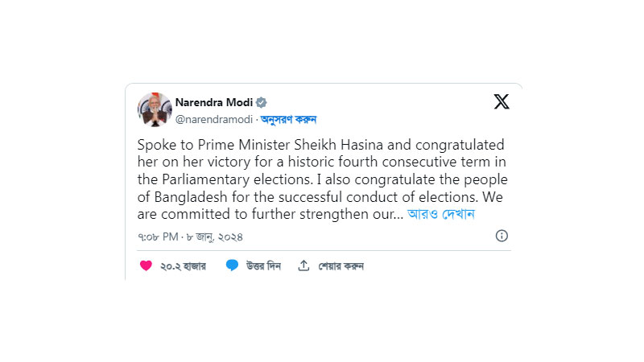
Task: Follow via the অনুসরণ করুন link
Action: 289,119
